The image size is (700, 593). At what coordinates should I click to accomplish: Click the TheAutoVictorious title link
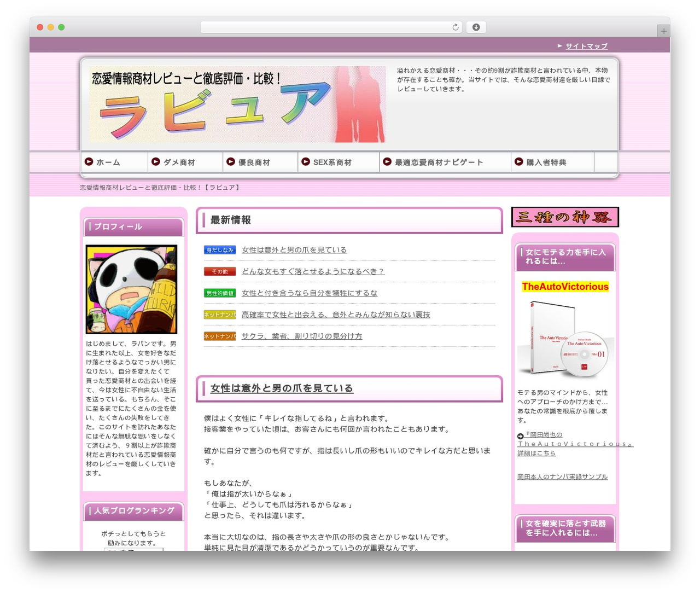(x=565, y=287)
